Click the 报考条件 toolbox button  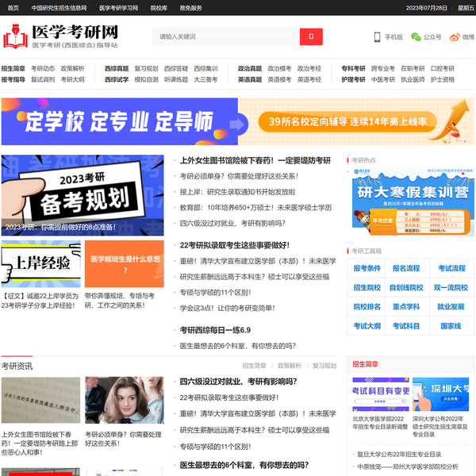click(367, 268)
